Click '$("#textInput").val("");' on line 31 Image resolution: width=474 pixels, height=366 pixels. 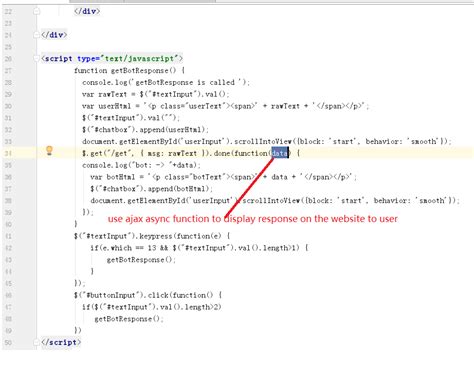[x=131, y=118]
